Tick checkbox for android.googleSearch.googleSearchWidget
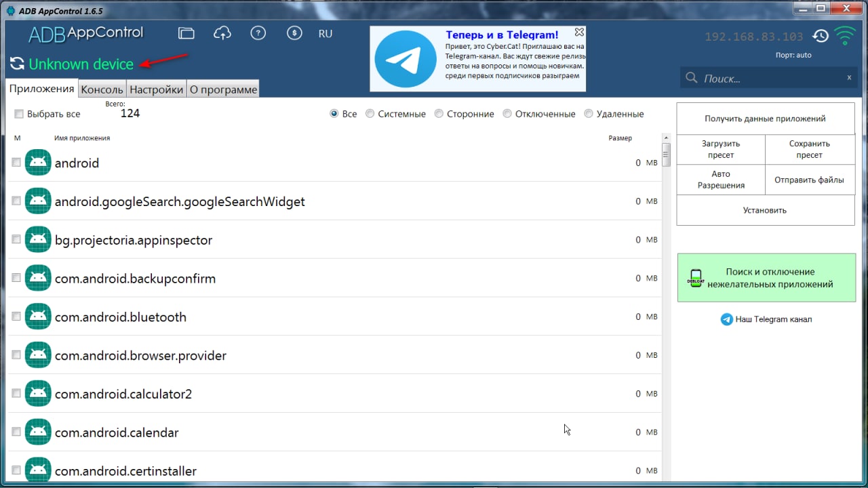The image size is (868, 488). [16, 201]
